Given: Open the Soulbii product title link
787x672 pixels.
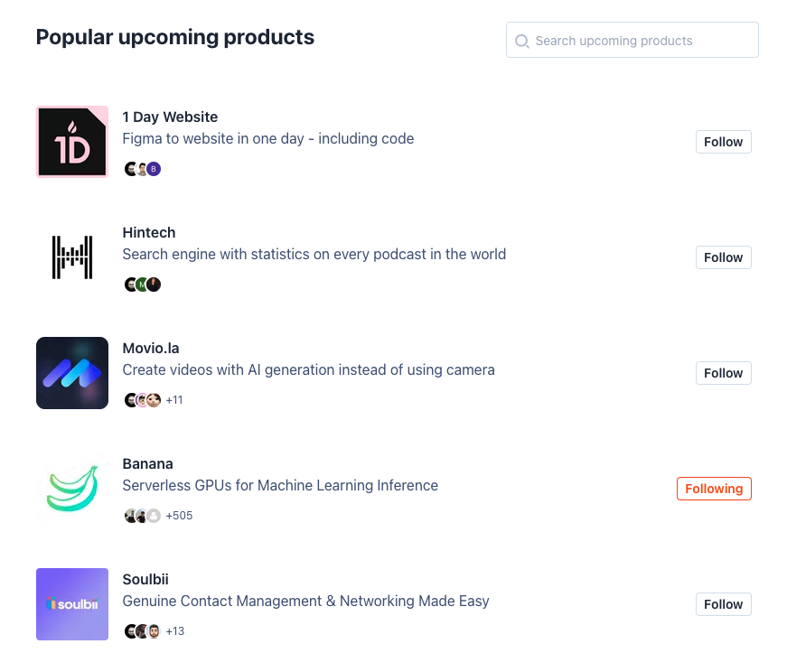Looking at the screenshot, I should click(145, 579).
